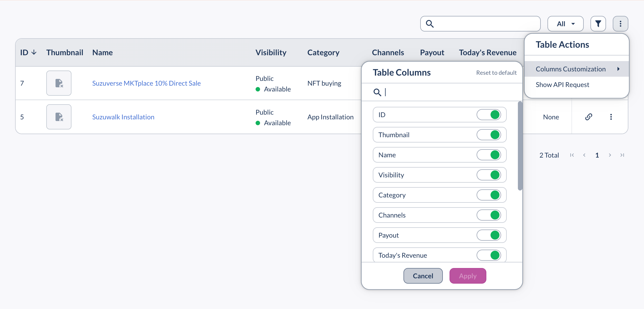644x309 pixels.
Task: Click the link icon in Suzuwalk row
Action: tap(588, 117)
